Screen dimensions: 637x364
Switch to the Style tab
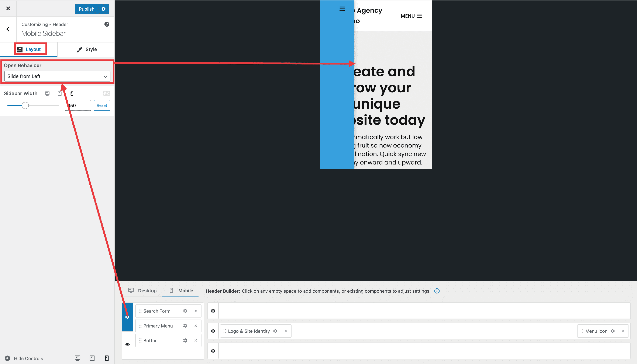(x=87, y=49)
